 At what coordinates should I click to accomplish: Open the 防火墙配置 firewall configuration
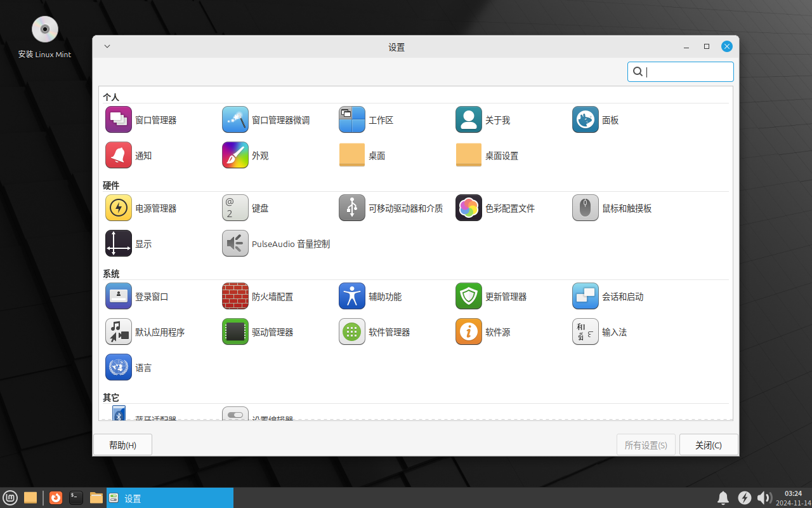pos(258,297)
